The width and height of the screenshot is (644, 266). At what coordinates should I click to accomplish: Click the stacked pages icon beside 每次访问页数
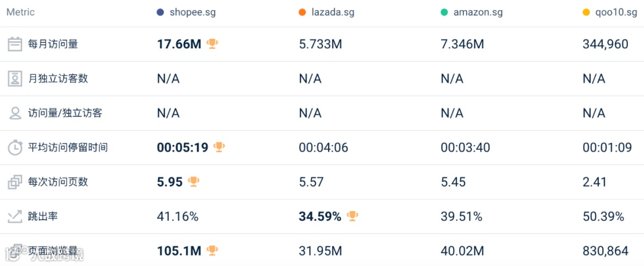point(15,183)
